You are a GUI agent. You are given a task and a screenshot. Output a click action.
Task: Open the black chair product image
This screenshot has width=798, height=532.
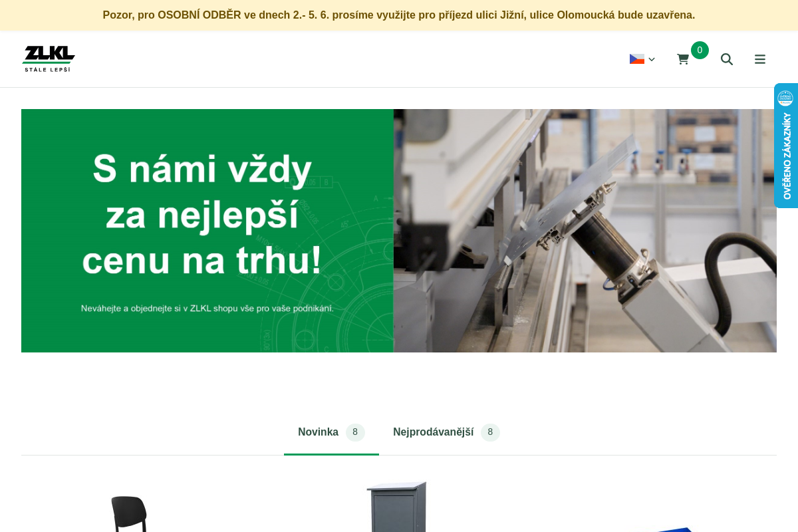[129, 513]
